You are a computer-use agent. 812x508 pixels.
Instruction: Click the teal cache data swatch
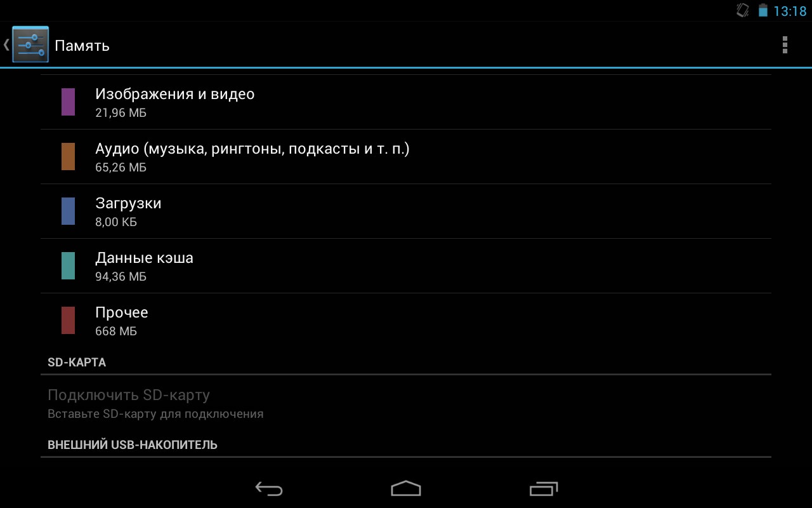pos(68,266)
